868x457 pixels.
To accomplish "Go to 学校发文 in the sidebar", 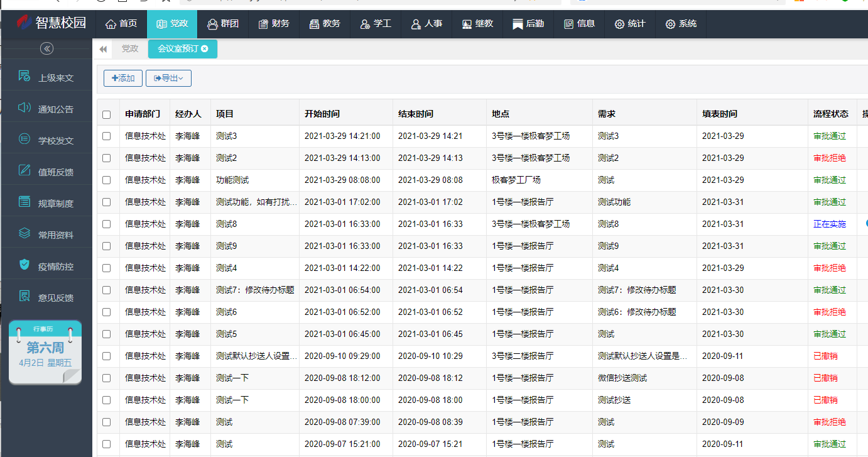I will pyautogui.click(x=46, y=140).
